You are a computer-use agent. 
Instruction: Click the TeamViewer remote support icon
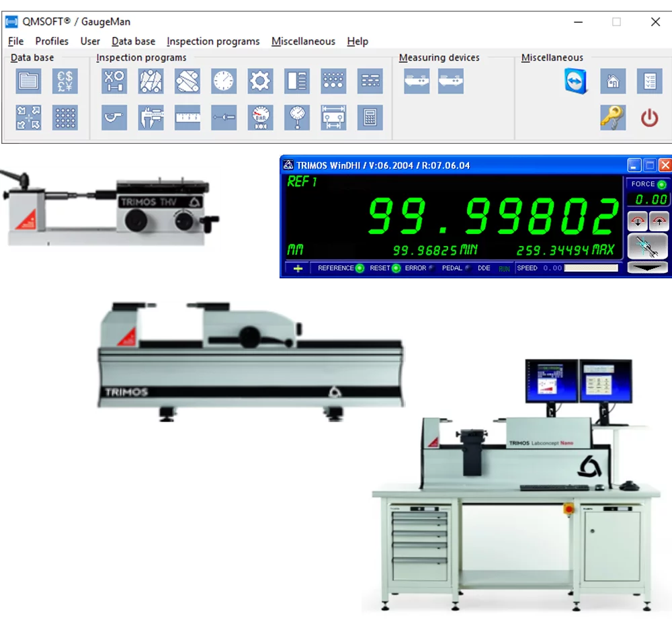pos(575,81)
